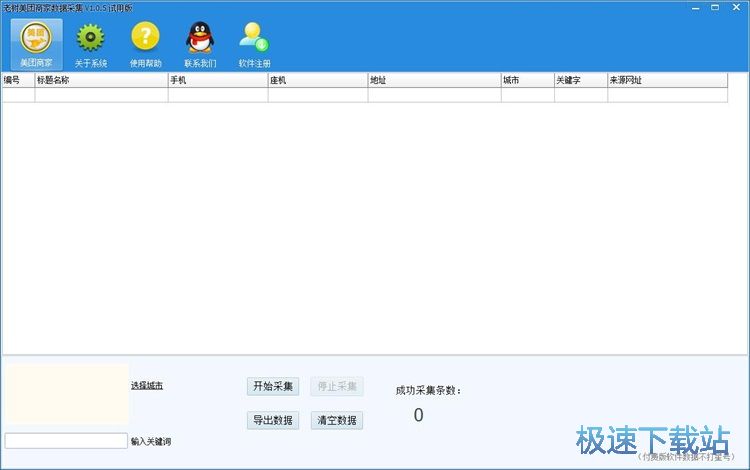The width and height of the screenshot is (750, 470).
Task: Open the 软件注册 user icon
Action: click(254, 44)
